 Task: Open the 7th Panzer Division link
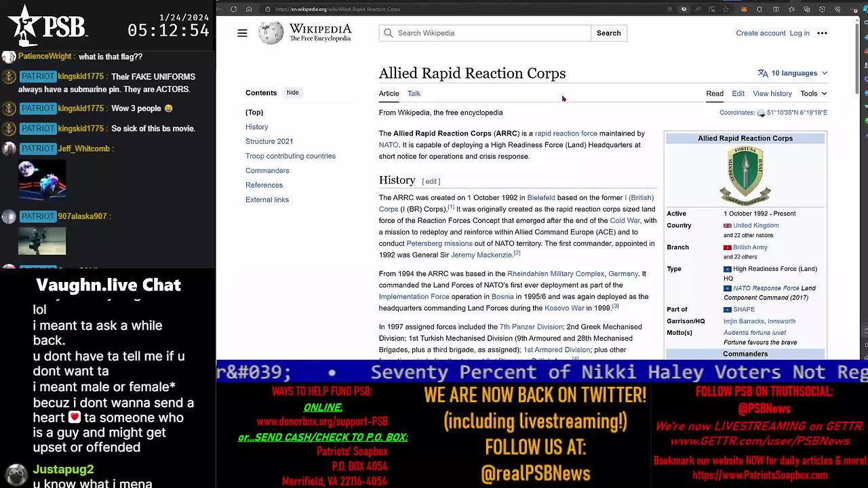(x=531, y=327)
